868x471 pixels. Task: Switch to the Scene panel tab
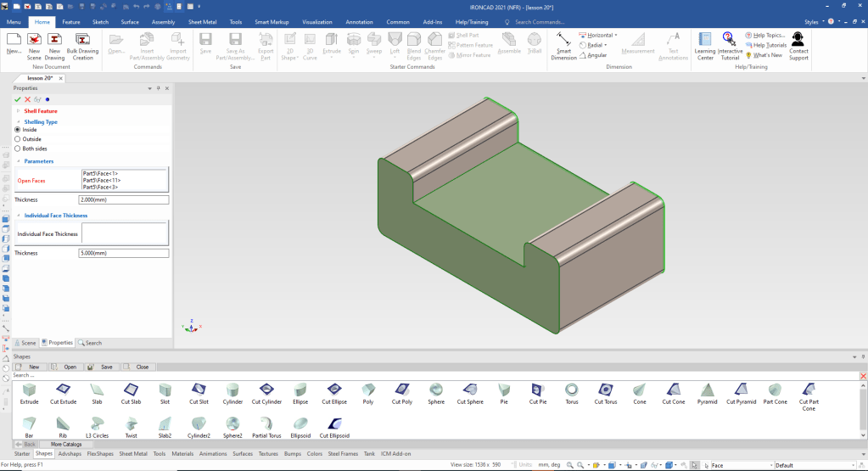click(x=25, y=343)
